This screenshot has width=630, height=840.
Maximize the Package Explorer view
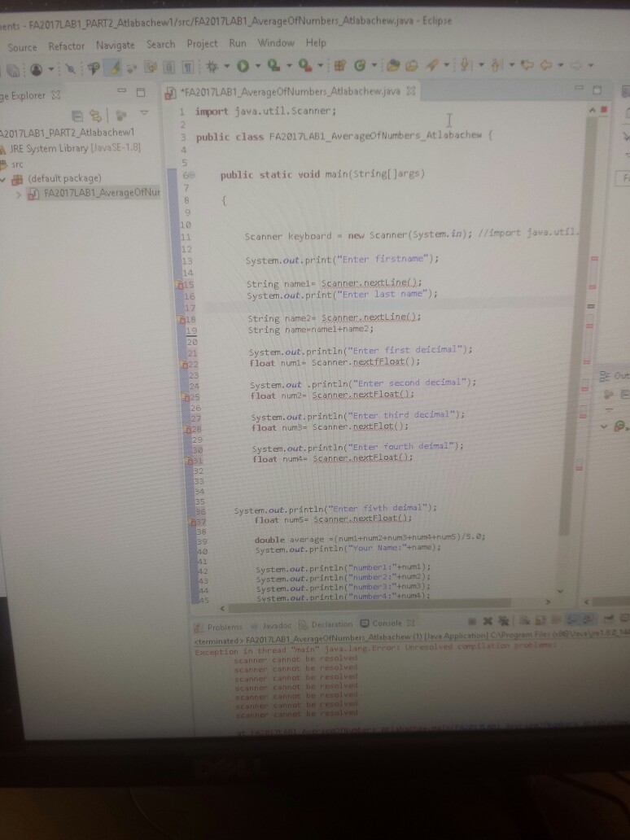point(141,92)
